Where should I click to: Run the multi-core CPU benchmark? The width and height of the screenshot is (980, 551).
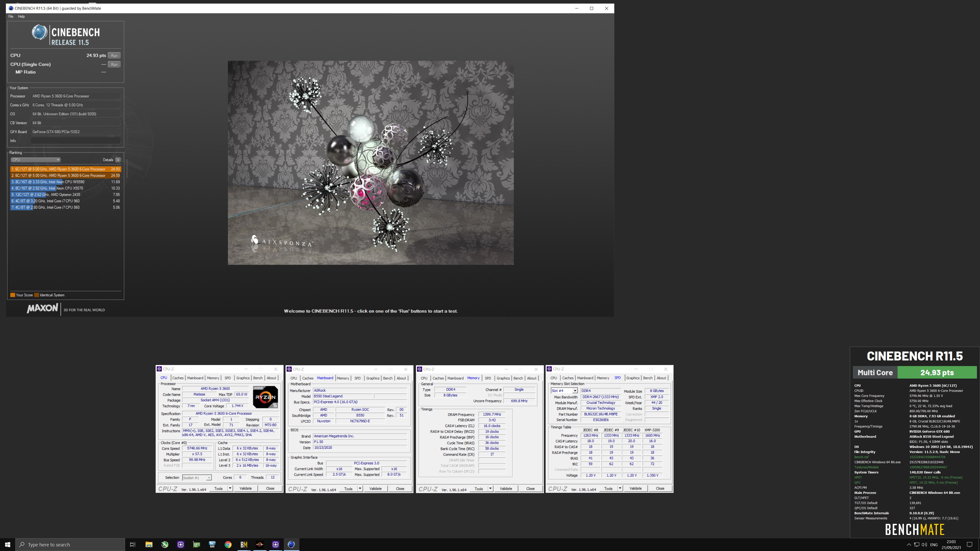[x=114, y=55]
